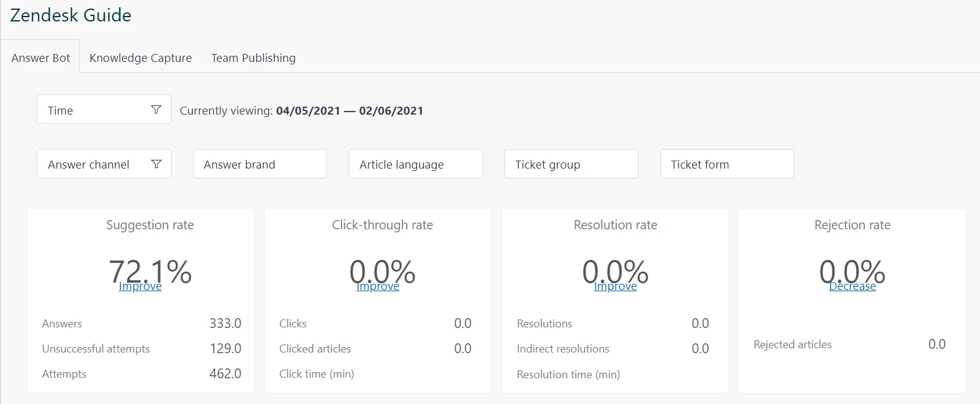Click the Answers label

[62, 324]
